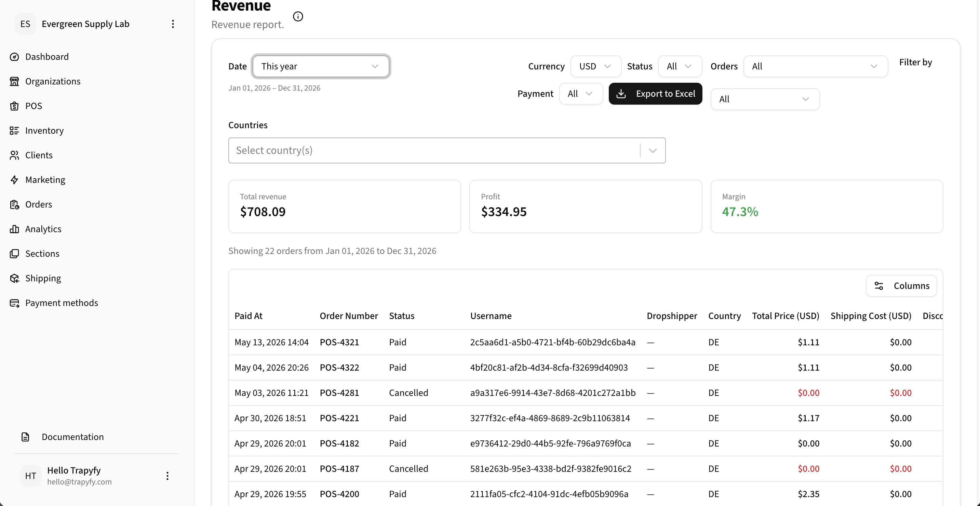This screenshot has height=506, width=980.
Task: Open the Hello Trapyfy user three-dot menu
Action: pos(167,476)
